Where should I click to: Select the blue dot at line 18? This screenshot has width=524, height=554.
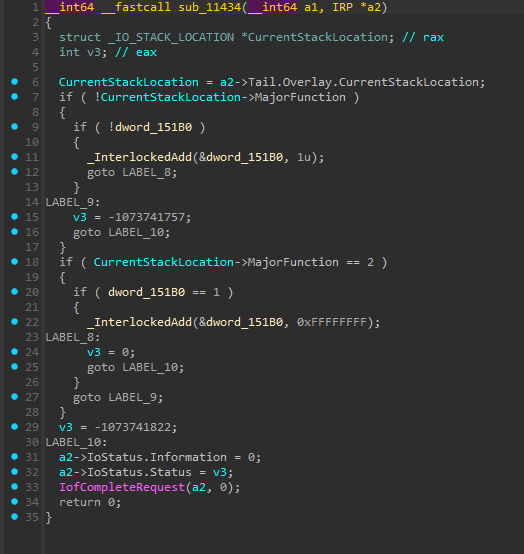click(14, 261)
